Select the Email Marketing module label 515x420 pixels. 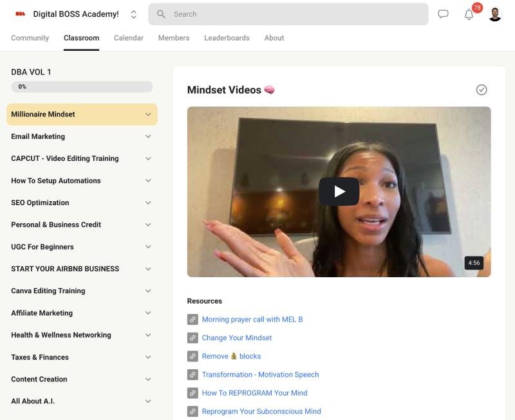(x=38, y=136)
